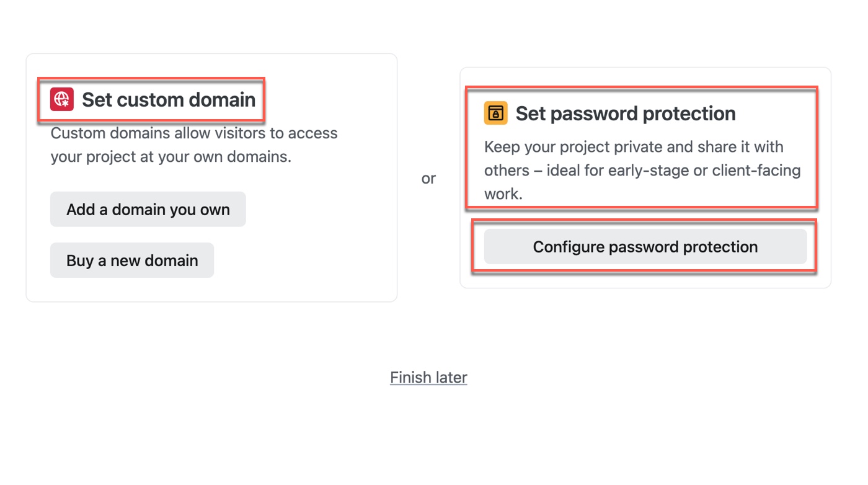
Task: Click the yellow lock password protection icon
Action: point(496,113)
